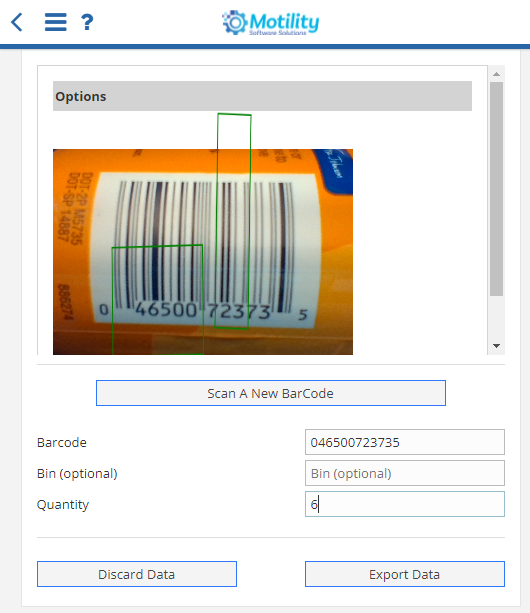Focus the Bin (optional) input field
This screenshot has width=530, height=613.
(x=405, y=473)
